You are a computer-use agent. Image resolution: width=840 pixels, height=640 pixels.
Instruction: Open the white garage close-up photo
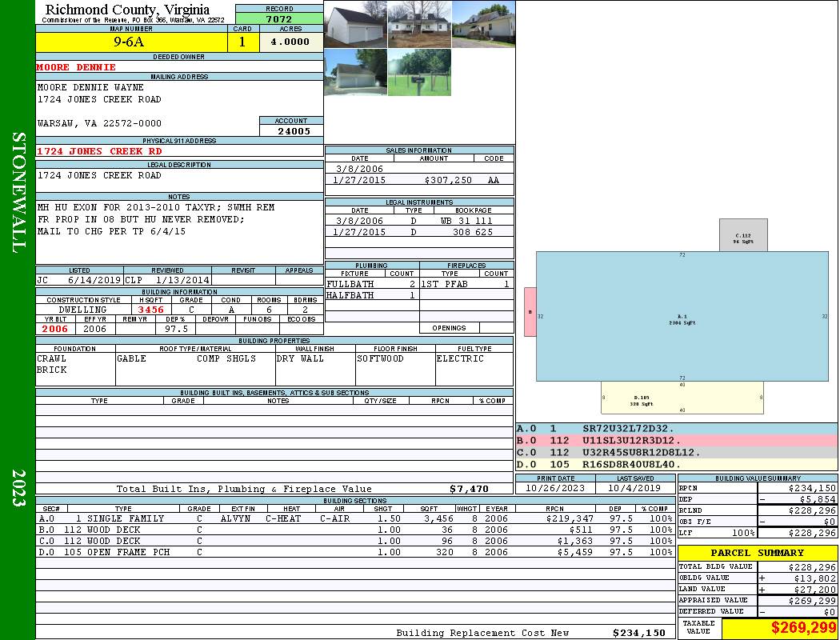(355, 24)
